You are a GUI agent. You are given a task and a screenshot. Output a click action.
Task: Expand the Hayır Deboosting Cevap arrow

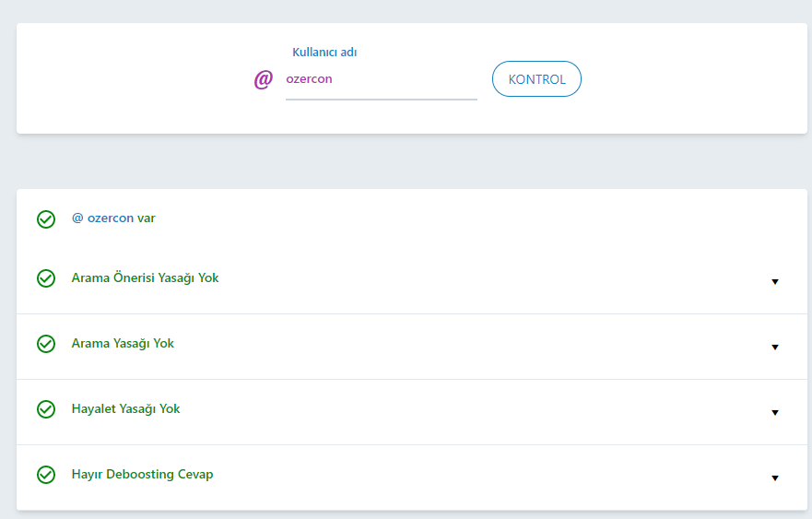(x=775, y=478)
